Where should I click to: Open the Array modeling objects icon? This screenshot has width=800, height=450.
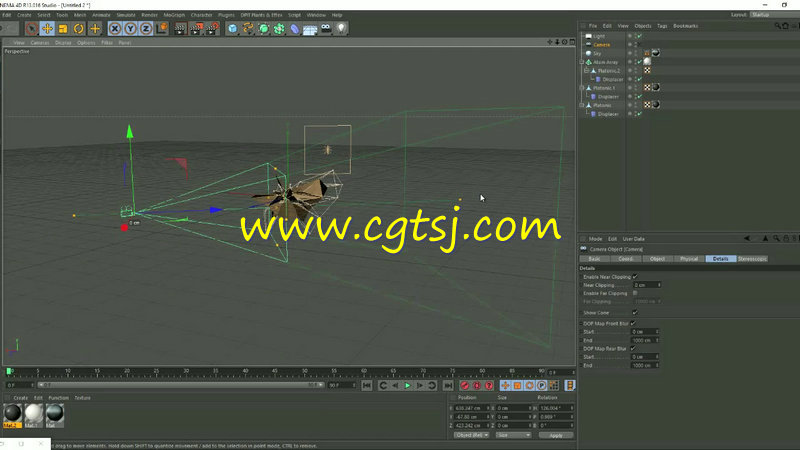(279, 29)
